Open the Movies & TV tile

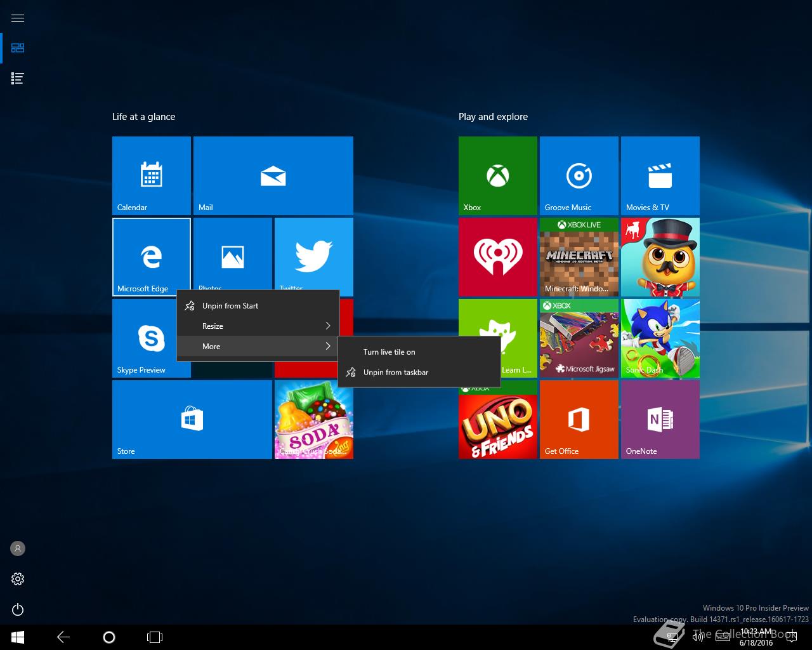pyautogui.click(x=660, y=176)
